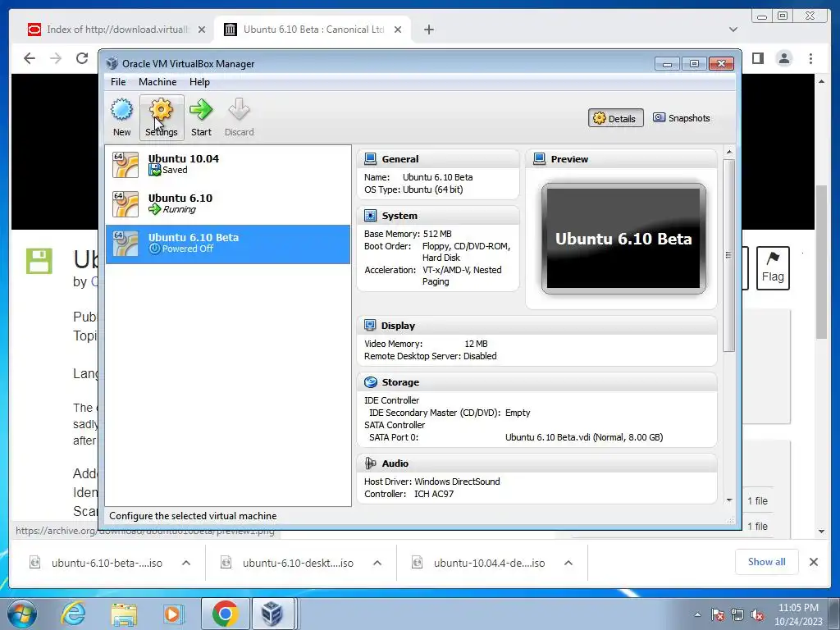Close the Index of download.virtualbox tab

pos(202,30)
